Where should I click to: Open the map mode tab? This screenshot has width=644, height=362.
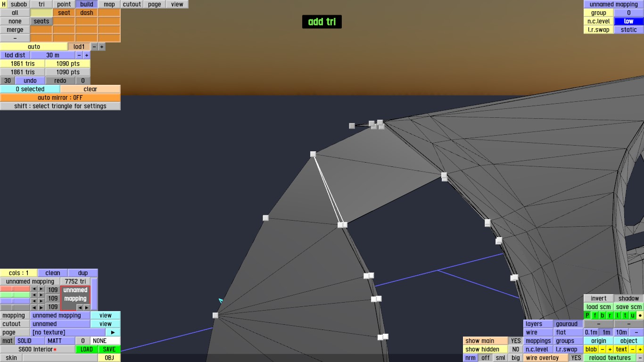[109, 4]
